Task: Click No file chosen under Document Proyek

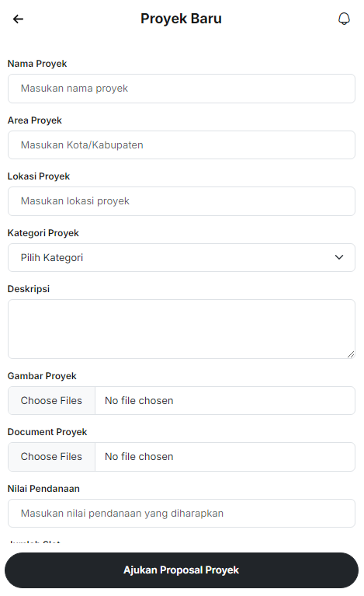Action: point(139,456)
